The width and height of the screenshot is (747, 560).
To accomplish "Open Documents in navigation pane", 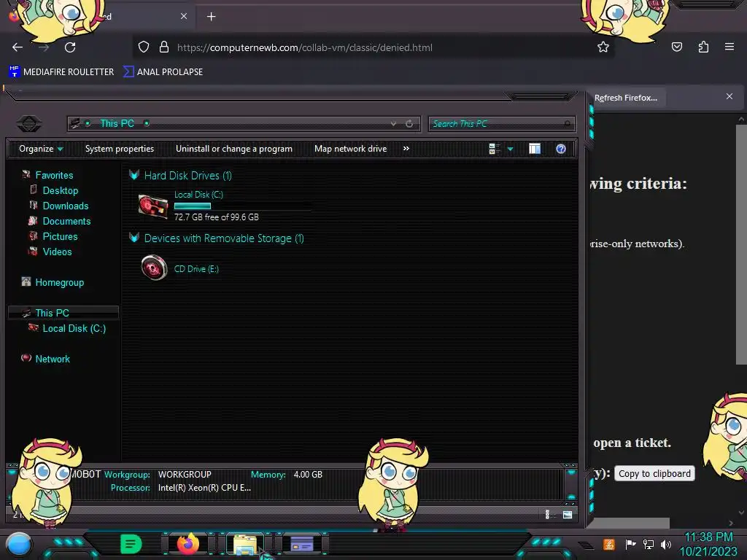I will [66, 221].
